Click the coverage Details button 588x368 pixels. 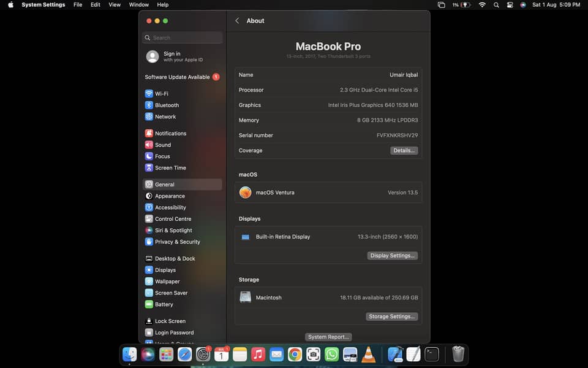pos(404,150)
